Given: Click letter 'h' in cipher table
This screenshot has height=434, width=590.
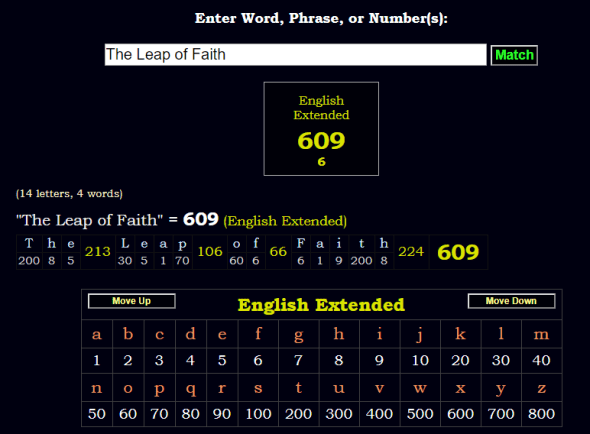Looking at the screenshot, I should click(339, 334).
